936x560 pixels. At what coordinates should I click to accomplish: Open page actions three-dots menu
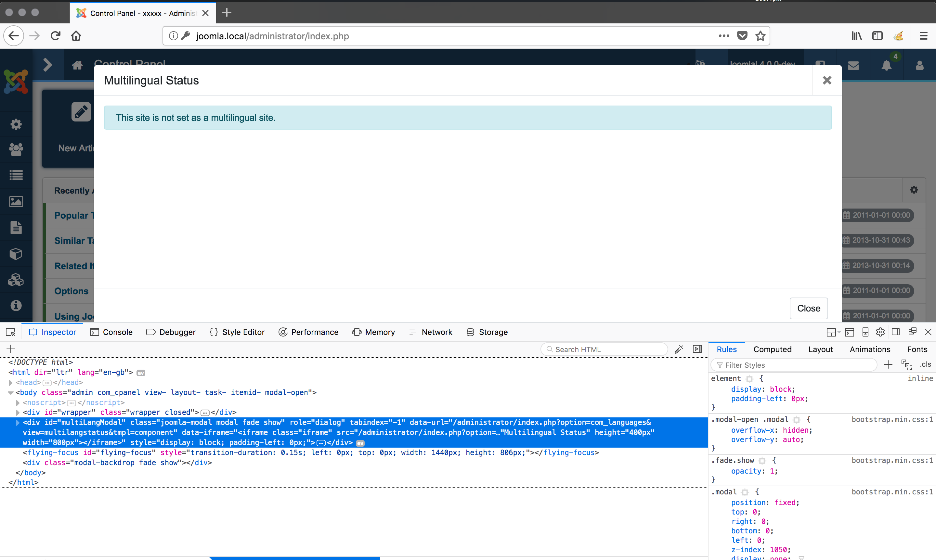point(724,36)
